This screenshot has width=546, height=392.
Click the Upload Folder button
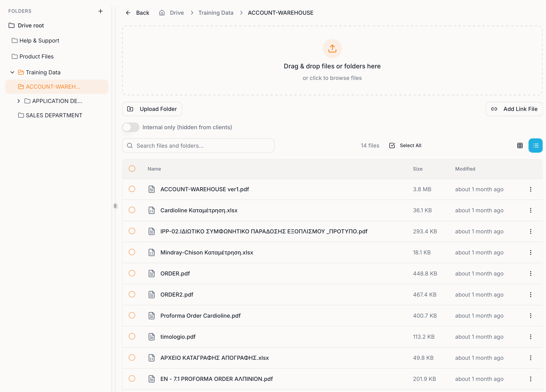(152, 109)
